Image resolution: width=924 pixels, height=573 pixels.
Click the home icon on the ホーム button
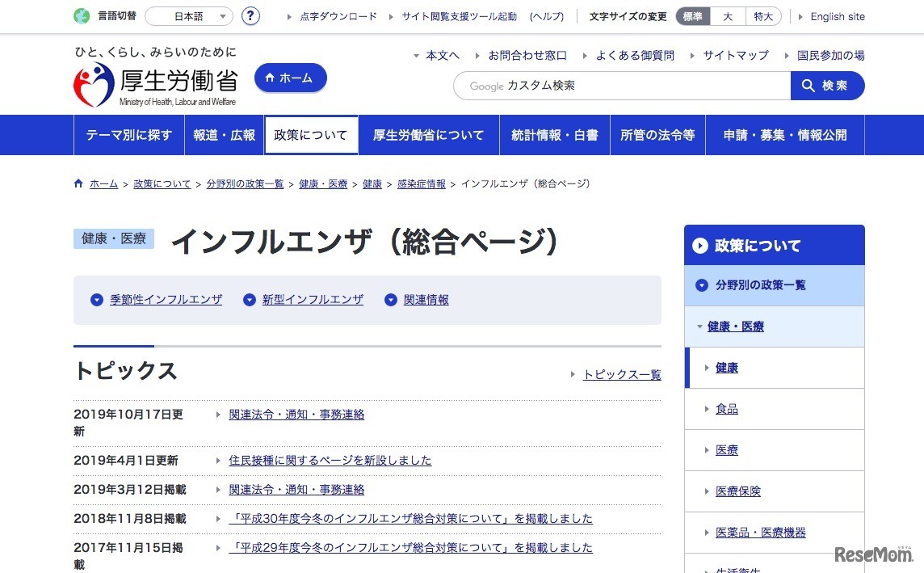point(269,78)
